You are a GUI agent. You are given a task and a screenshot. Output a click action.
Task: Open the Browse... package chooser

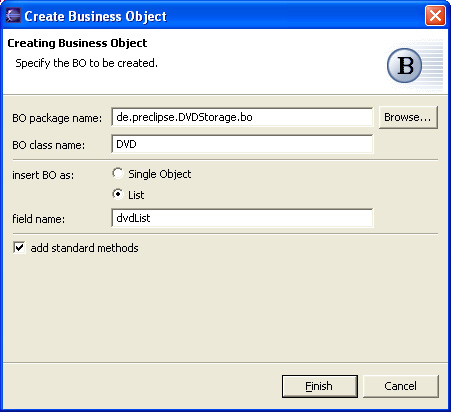[408, 117]
